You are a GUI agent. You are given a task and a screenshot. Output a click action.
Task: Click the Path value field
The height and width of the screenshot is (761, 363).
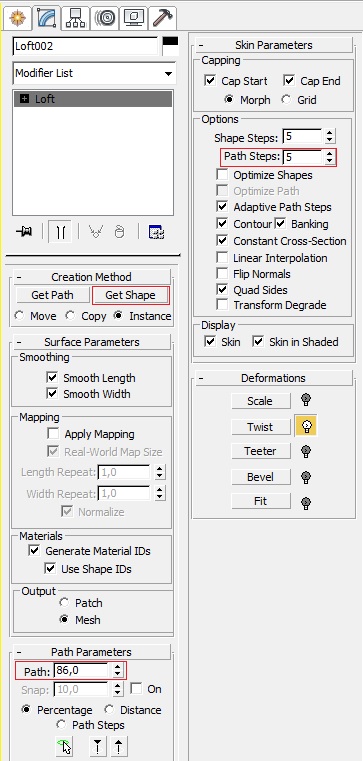81,671
